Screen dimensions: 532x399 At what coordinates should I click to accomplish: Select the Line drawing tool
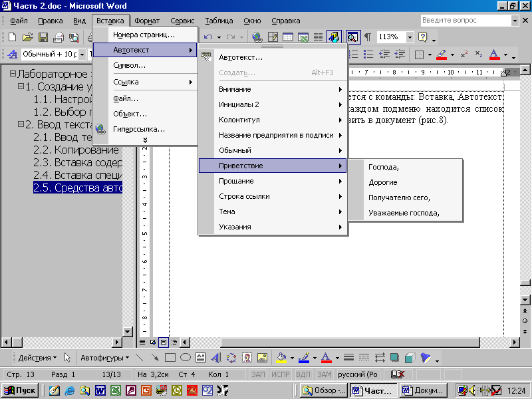139,358
